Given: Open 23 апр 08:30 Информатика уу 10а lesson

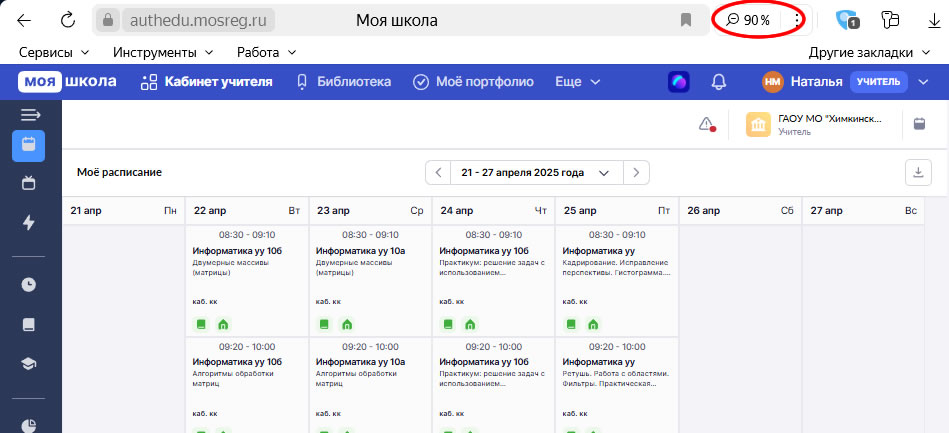Looking at the screenshot, I should pos(370,280).
